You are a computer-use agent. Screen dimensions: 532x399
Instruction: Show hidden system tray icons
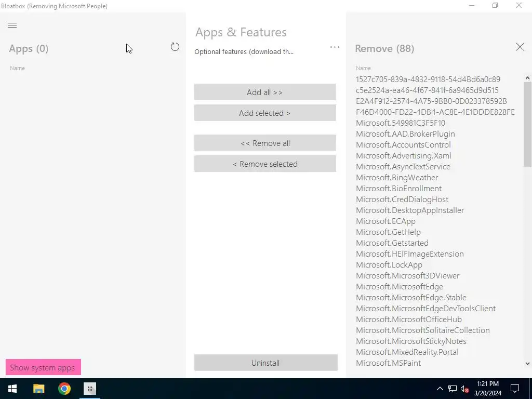pos(440,389)
